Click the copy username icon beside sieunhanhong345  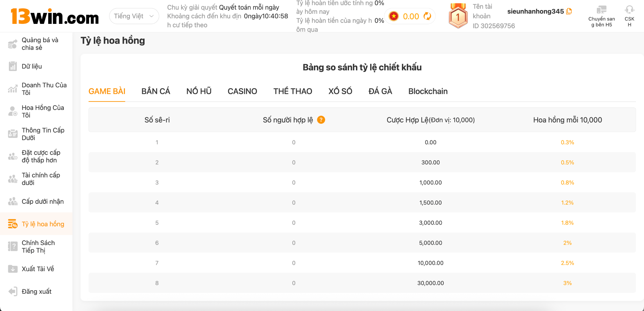coord(569,11)
